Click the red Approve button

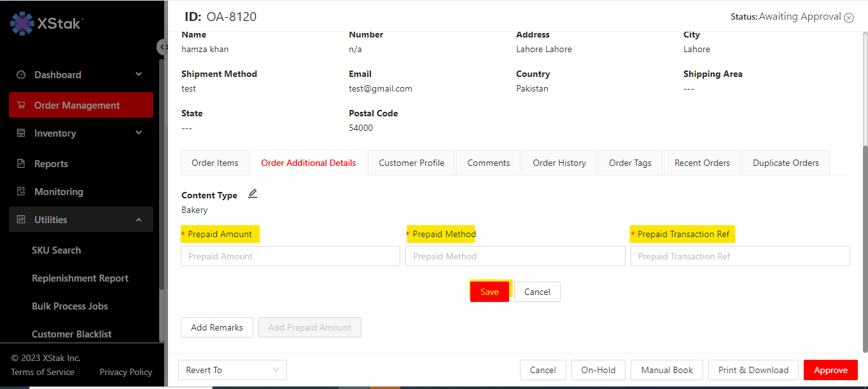pos(830,370)
